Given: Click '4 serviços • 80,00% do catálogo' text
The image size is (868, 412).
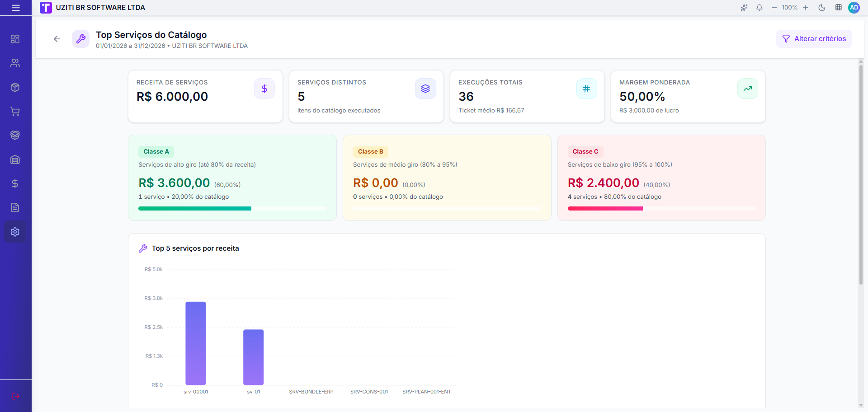Looking at the screenshot, I should point(614,197).
